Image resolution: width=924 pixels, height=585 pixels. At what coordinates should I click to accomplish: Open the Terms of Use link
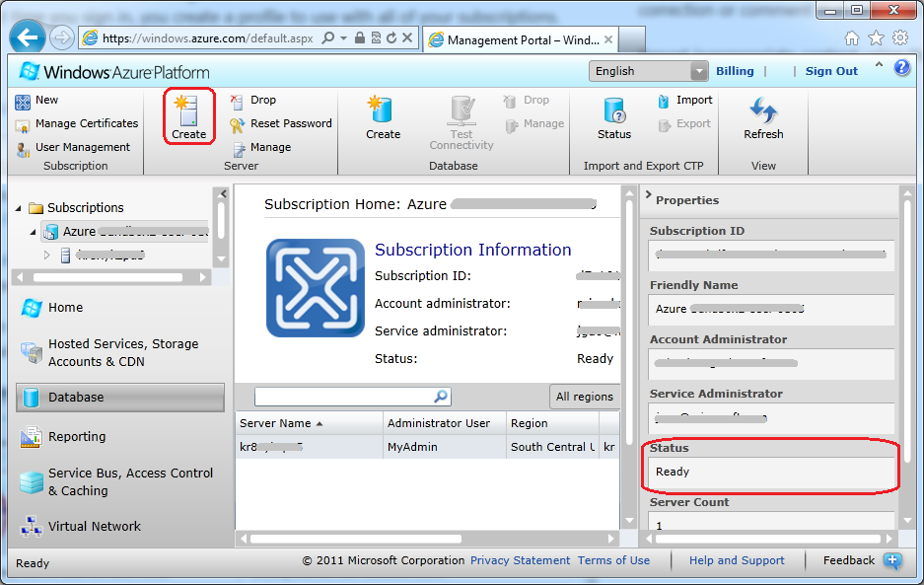click(613, 560)
